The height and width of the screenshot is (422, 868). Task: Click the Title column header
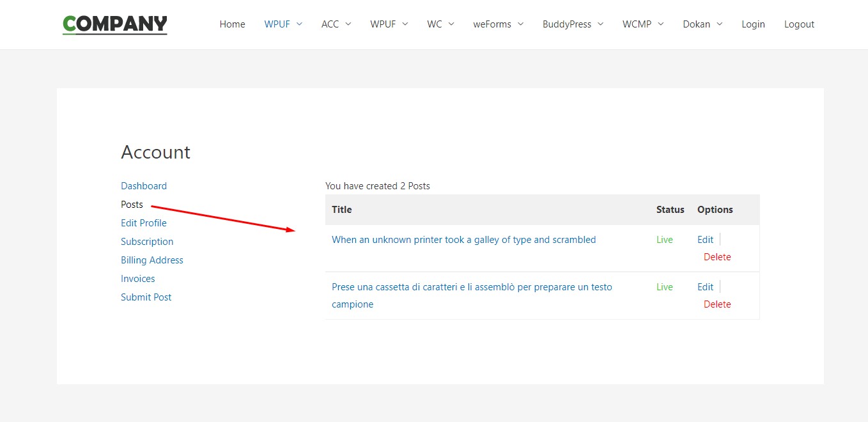coord(342,210)
